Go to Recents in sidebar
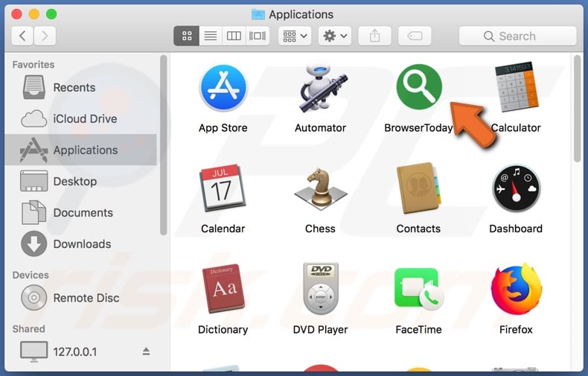Viewport: 588px width, 376px height. [80, 87]
